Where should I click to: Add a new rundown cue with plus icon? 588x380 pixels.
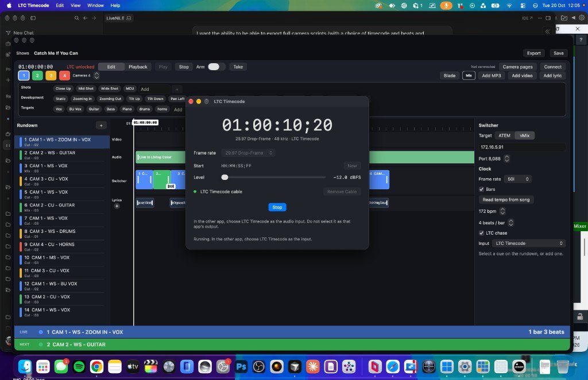(x=101, y=125)
